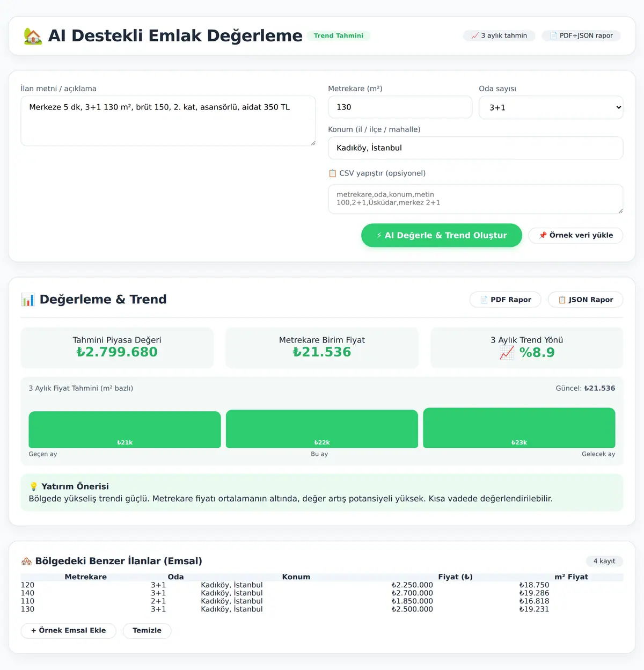
Task: Click the Konum column header
Action: coord(296,577)
